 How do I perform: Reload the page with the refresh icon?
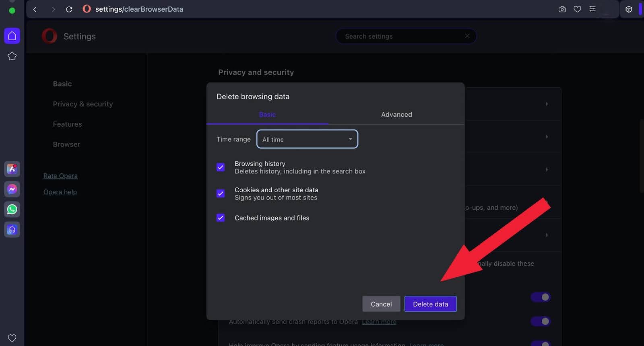click(x=69, y=9)
